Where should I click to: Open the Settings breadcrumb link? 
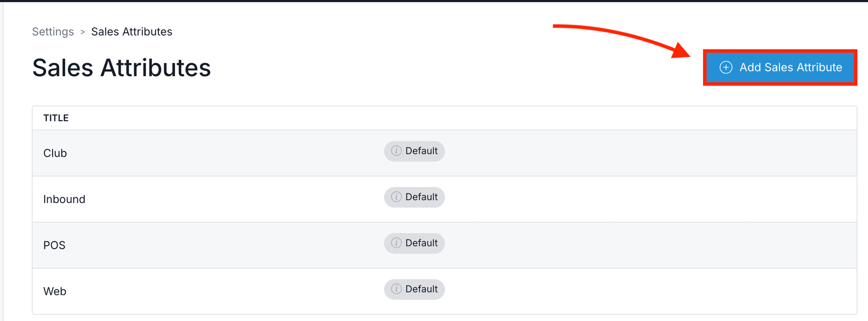coord(53,32)
